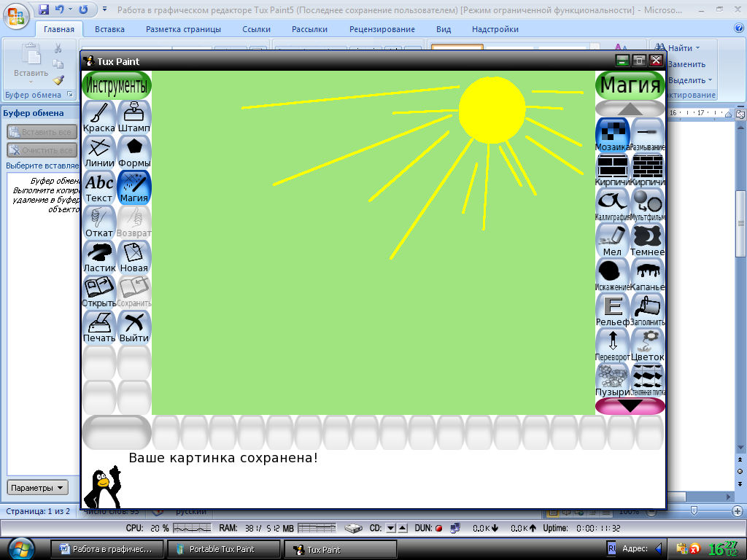Open the Ссылки ribbon tab in Word
Screen dimensions: 747x560
coord(256,29)
